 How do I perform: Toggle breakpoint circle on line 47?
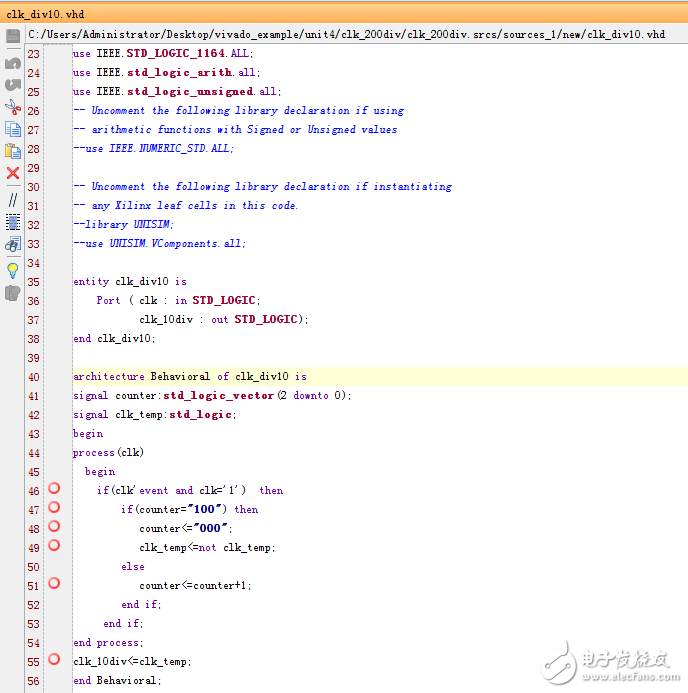(x=54, y=507)
